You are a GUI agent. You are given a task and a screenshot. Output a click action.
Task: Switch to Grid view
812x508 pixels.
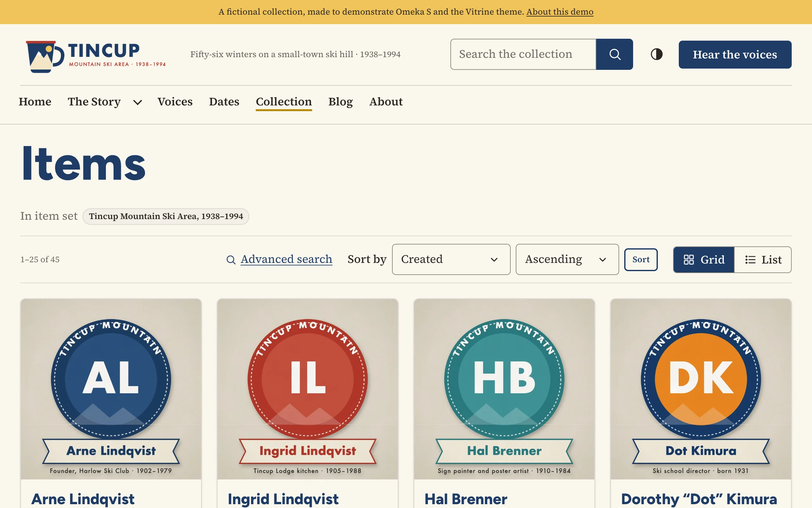point(704,260)
